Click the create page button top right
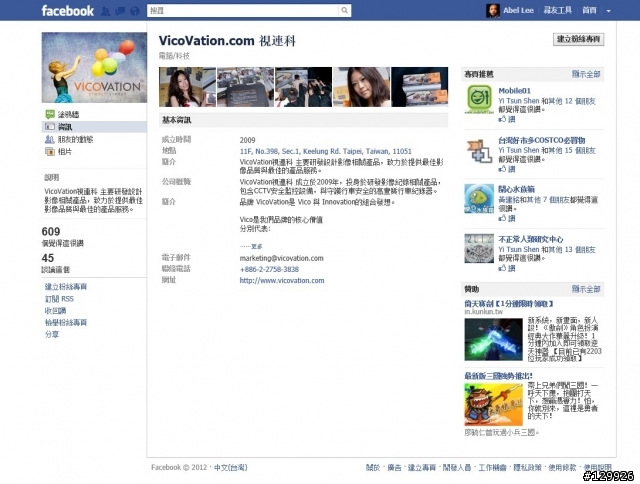Viewport: 640px width, 484px height. click(x=578, y=39)
